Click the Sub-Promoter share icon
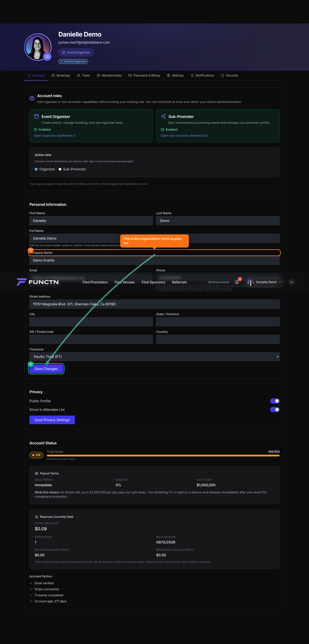 pos(163,116)
